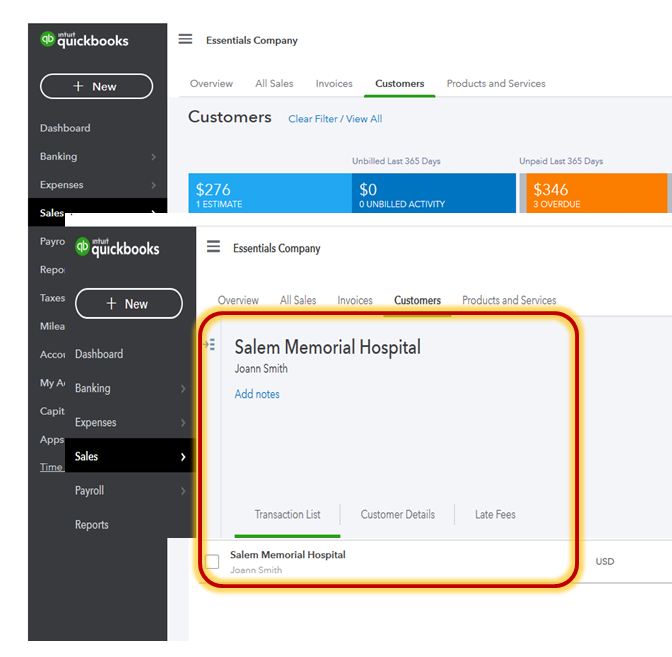Click the USD currency cell
The width and height of the screenshot is (672, 657).
(605, 561)
